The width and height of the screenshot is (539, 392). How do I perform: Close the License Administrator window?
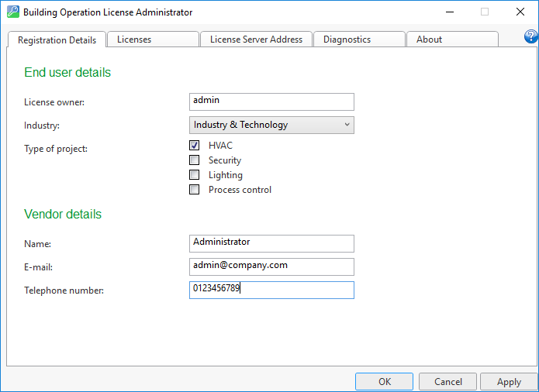click(x=520, y=12)
